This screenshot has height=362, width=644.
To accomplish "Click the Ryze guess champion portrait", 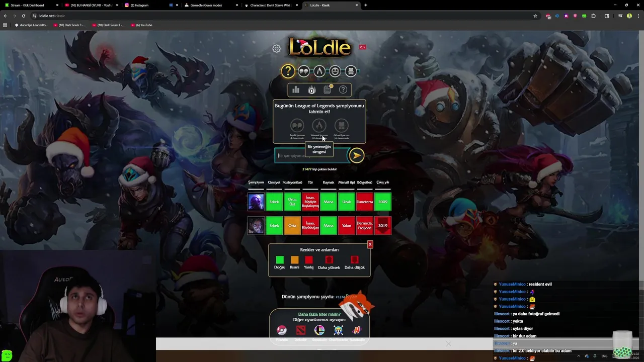I will 256,202.
